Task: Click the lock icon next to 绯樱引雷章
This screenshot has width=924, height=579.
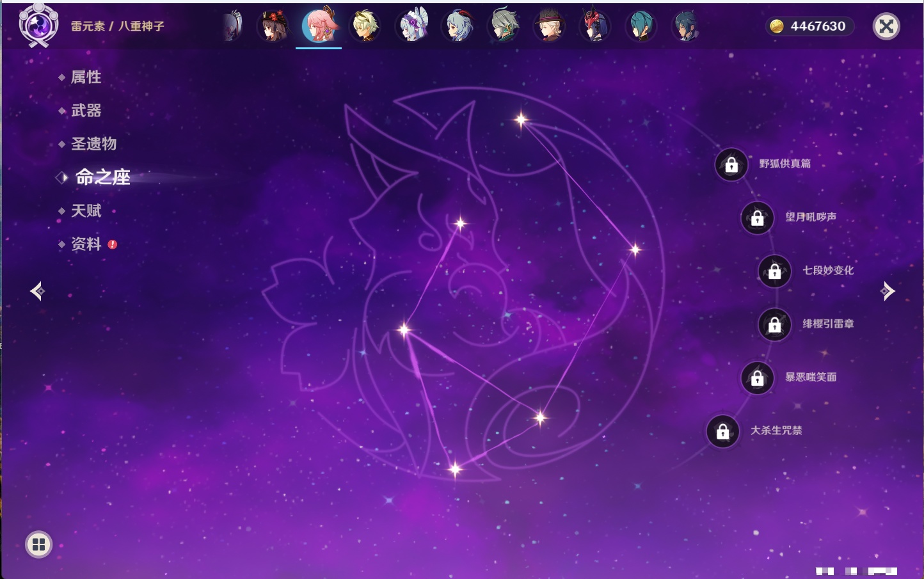Action: click(775, 325)
